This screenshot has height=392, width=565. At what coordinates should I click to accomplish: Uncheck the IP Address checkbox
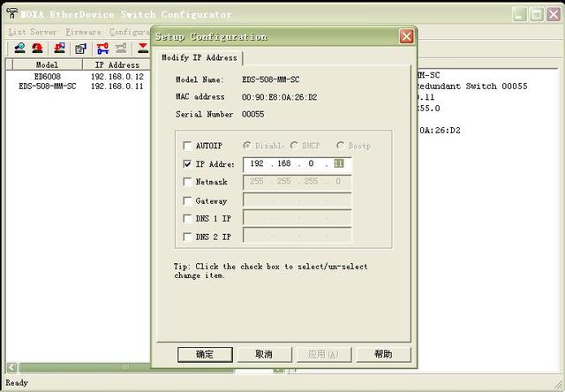point(187,164)
